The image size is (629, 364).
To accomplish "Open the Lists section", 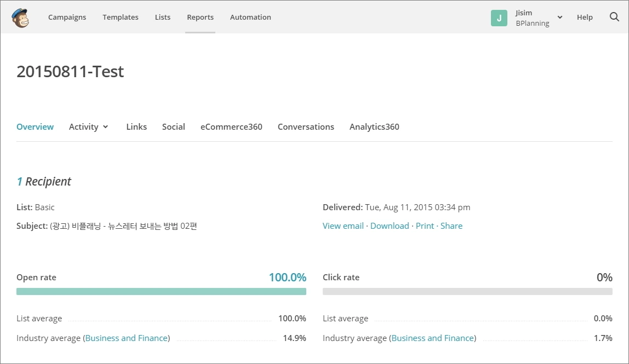I will tap(163, 18).
